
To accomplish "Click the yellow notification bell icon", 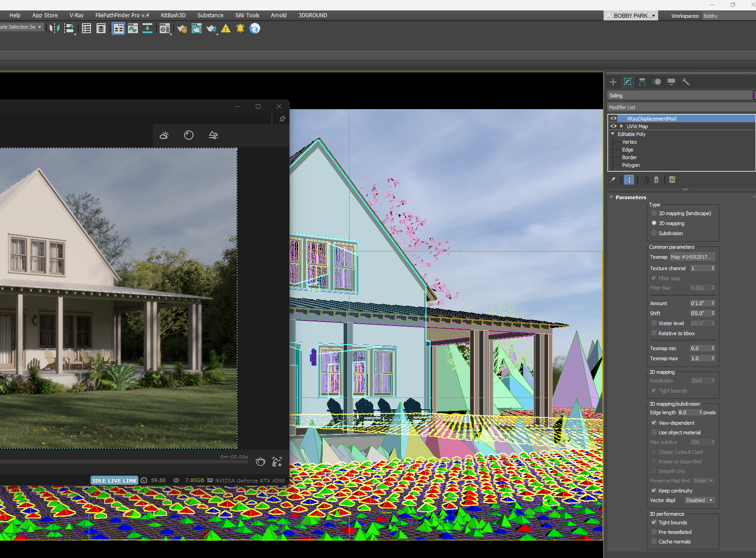I will click(240, 29).
